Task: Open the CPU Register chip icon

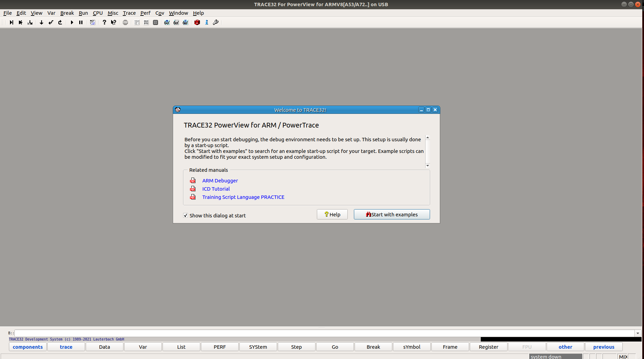Action: (x=155, y=22)
